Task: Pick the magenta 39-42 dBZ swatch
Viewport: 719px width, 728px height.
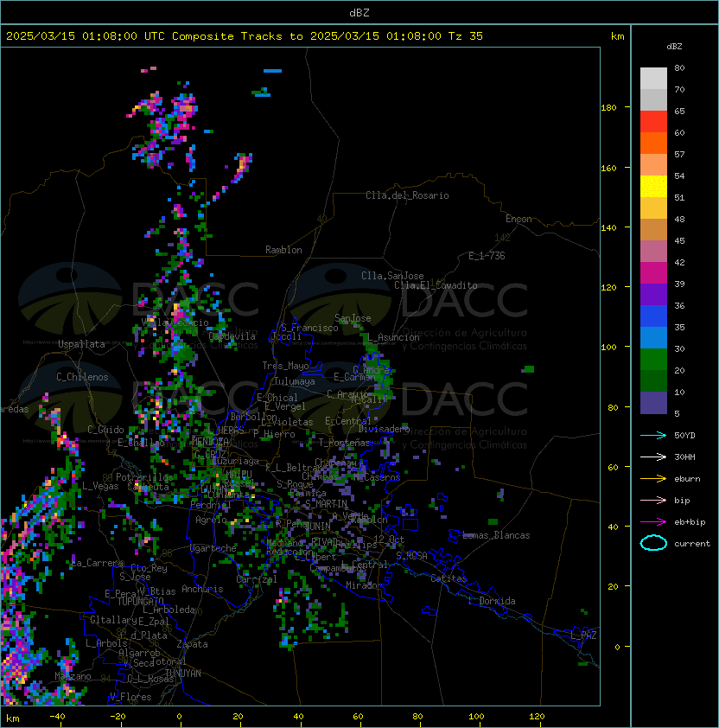Action: click(x=653, y=272)
